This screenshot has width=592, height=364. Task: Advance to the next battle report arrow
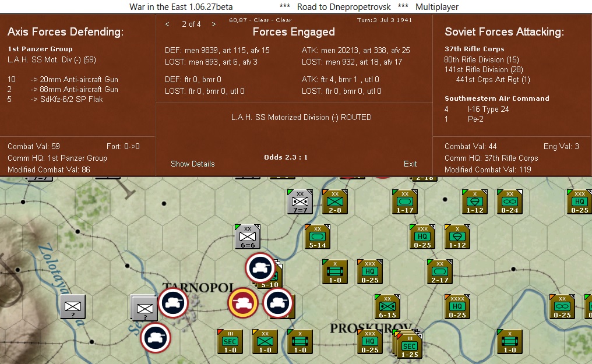pyautogui.click(x=214, y=24)
